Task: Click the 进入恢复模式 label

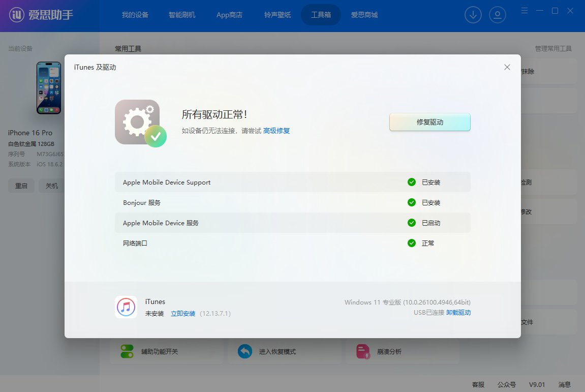Action: pyautogui.click(x=277, y=351)
